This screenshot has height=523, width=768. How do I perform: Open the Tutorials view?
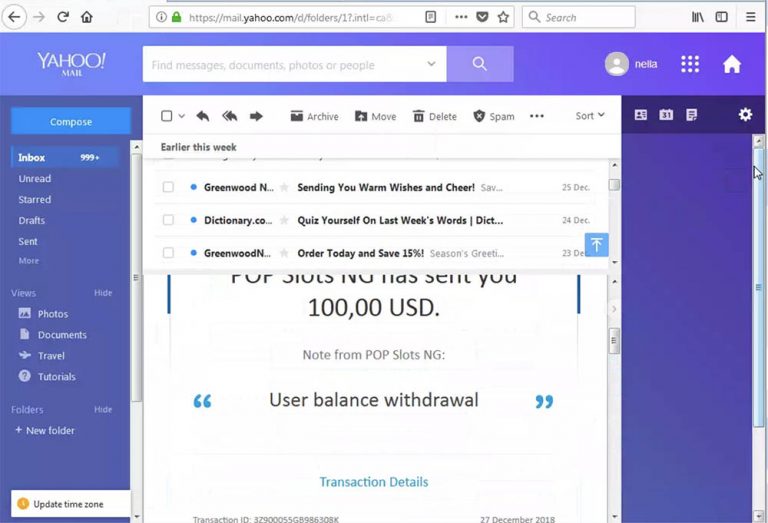(x=48, y=377)
